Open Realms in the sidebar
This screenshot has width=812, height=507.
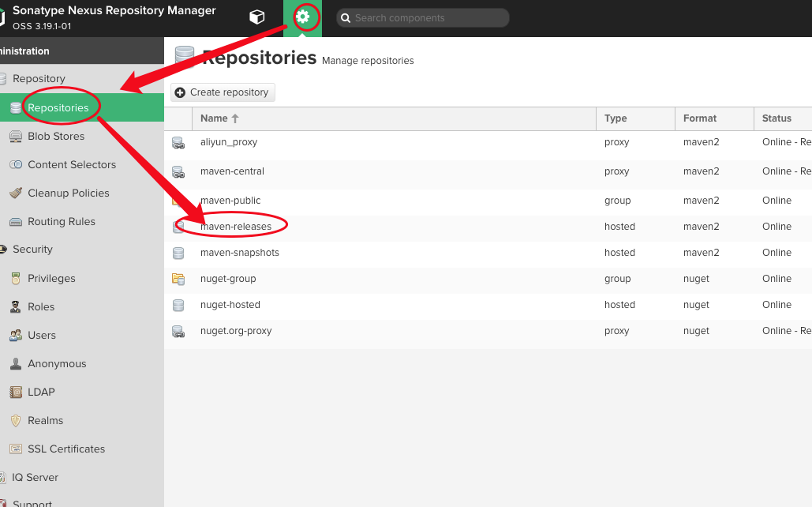(82, 420)
